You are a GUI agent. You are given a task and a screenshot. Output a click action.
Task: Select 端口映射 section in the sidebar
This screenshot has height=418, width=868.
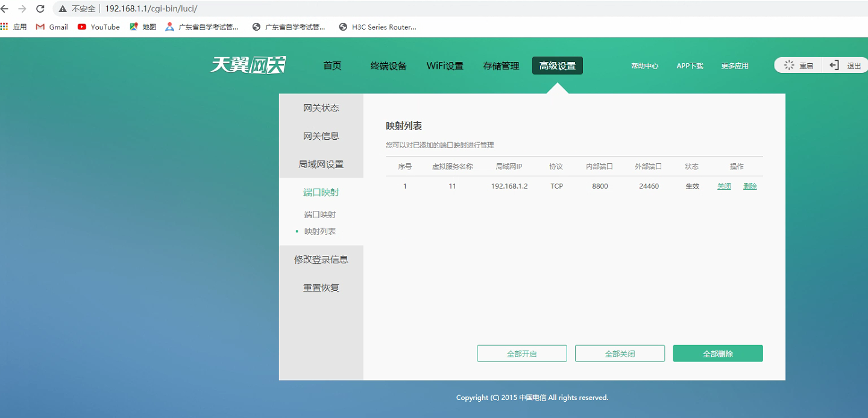tap(321, 192)
